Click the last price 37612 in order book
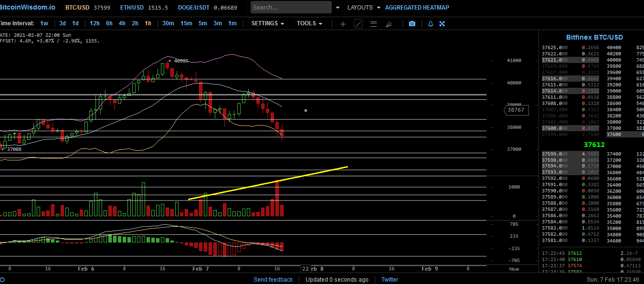644x284 pixels. click(594, 145)
